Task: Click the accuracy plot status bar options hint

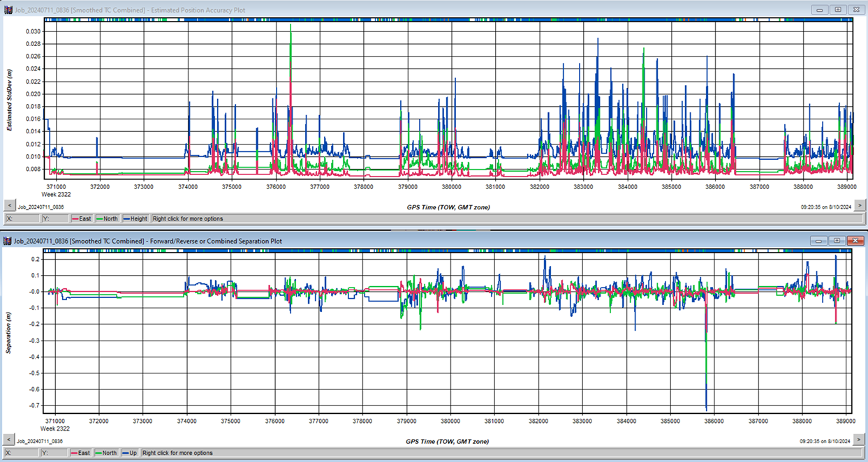Action: tap(188, 218)
